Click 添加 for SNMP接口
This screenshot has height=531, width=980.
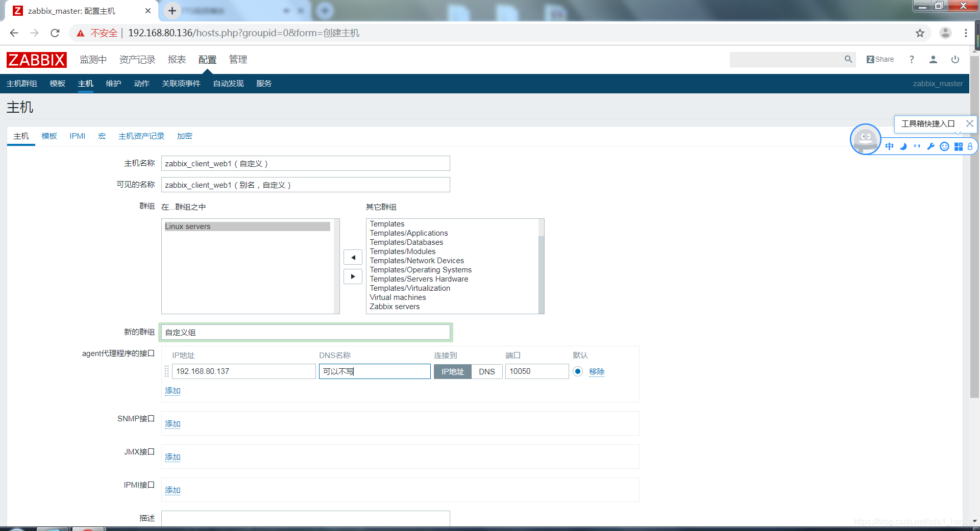click(173, 424)
